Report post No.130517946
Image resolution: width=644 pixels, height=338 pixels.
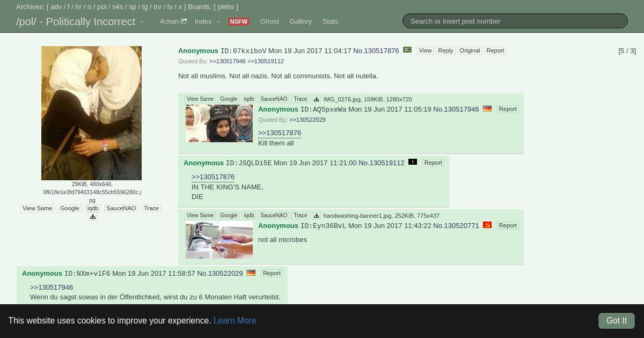508,109
